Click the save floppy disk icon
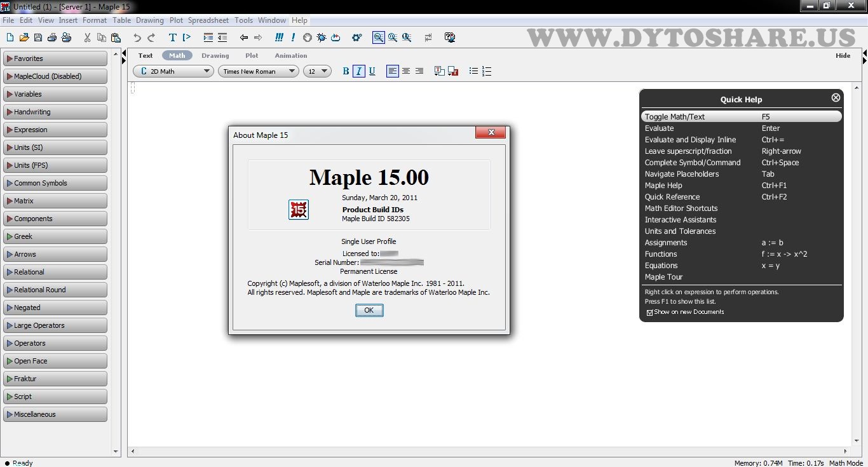The image size is (868, 467). click(x=38, y=37)
